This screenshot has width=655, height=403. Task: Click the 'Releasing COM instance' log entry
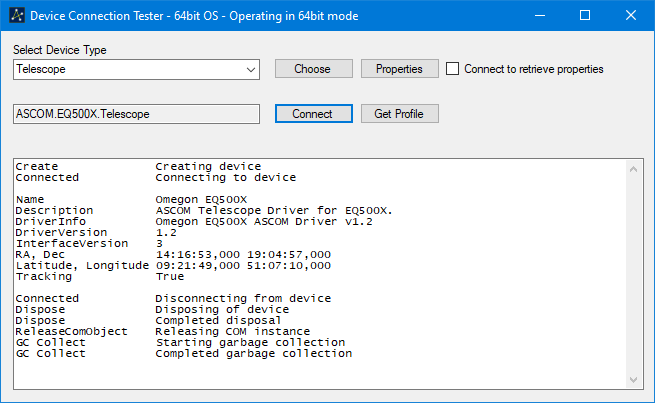233,332
